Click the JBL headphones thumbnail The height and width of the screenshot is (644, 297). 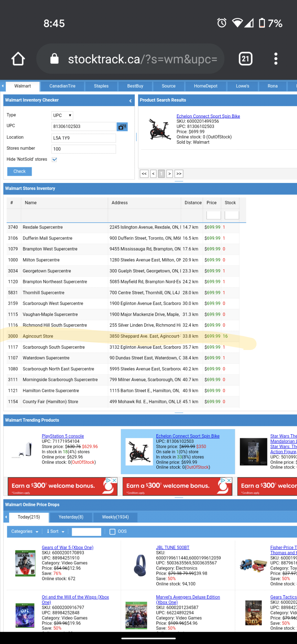(140, 565)
